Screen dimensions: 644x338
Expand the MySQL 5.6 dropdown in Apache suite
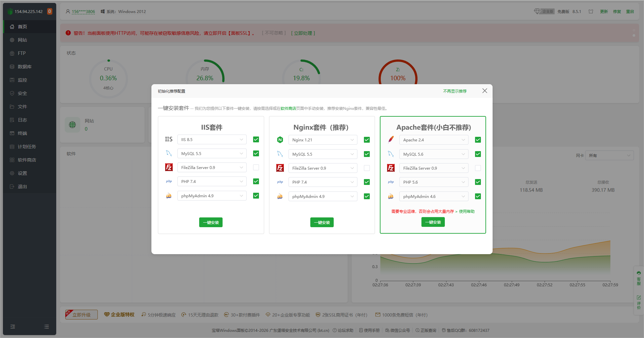coord(433,154)
